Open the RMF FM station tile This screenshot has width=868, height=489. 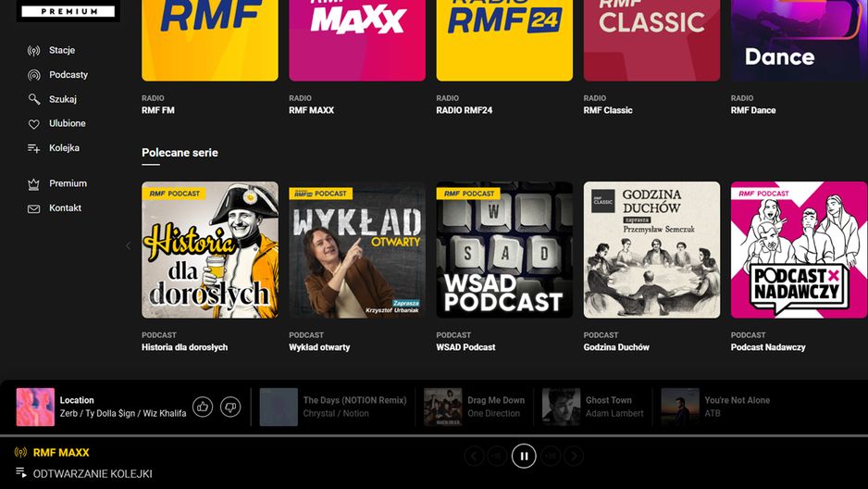click(210, 41)
